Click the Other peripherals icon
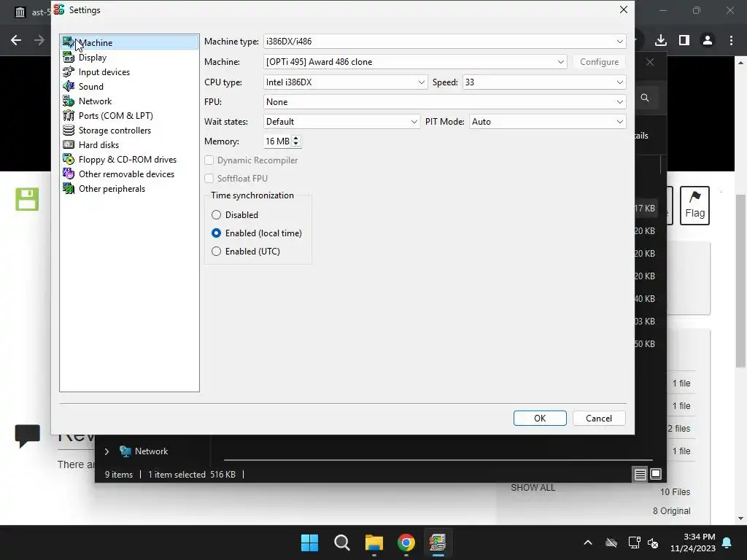 pyautogui.click(x=69, y=189)
